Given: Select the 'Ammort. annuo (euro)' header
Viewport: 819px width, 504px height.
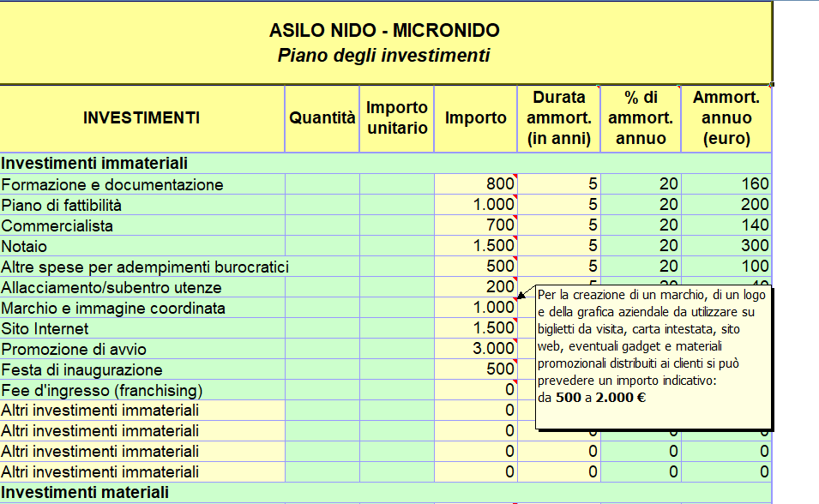Looking at the screenshot, I should pos(726,118).
